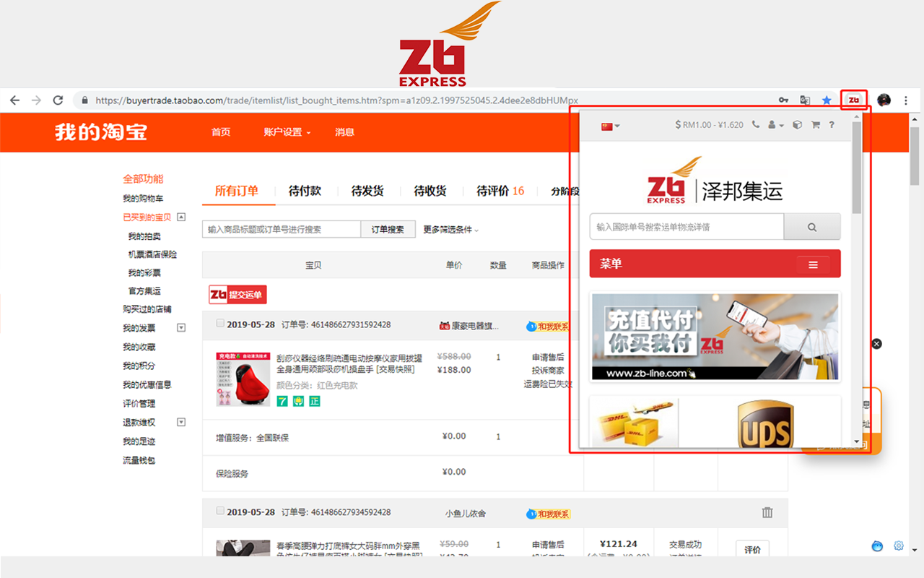Click the phone icon in the popup
Image resolution: width=924 pixels, height=578 pixels.
[x=756, y=124]
